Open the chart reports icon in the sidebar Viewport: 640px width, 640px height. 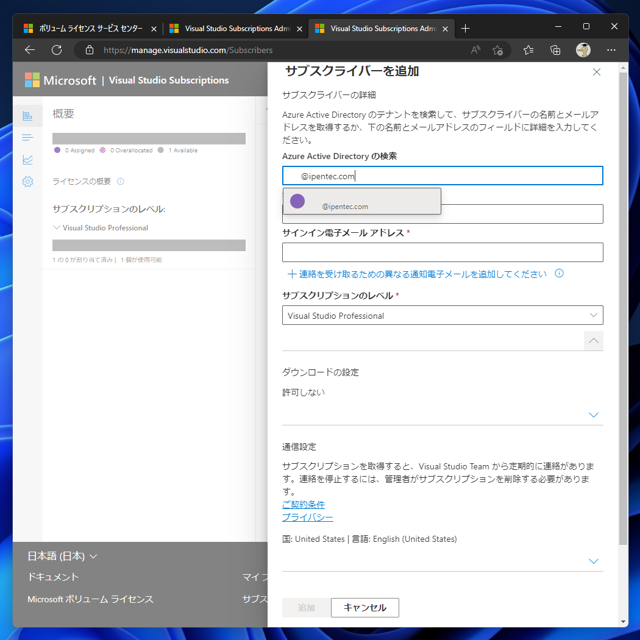28,160
